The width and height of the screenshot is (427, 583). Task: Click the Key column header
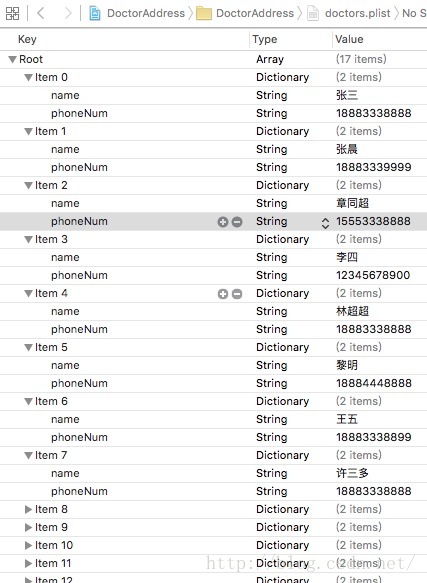(27, 39)
